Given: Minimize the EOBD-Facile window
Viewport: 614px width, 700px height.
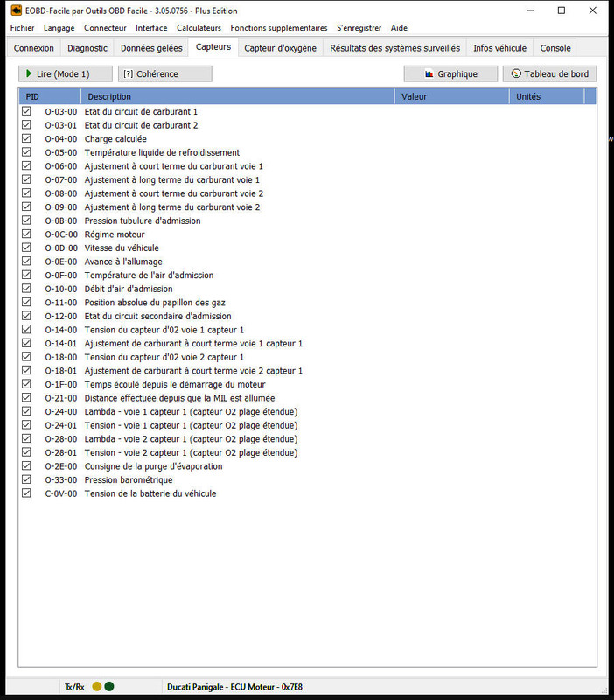Looking at the screenshot, I should pos(531,10).
